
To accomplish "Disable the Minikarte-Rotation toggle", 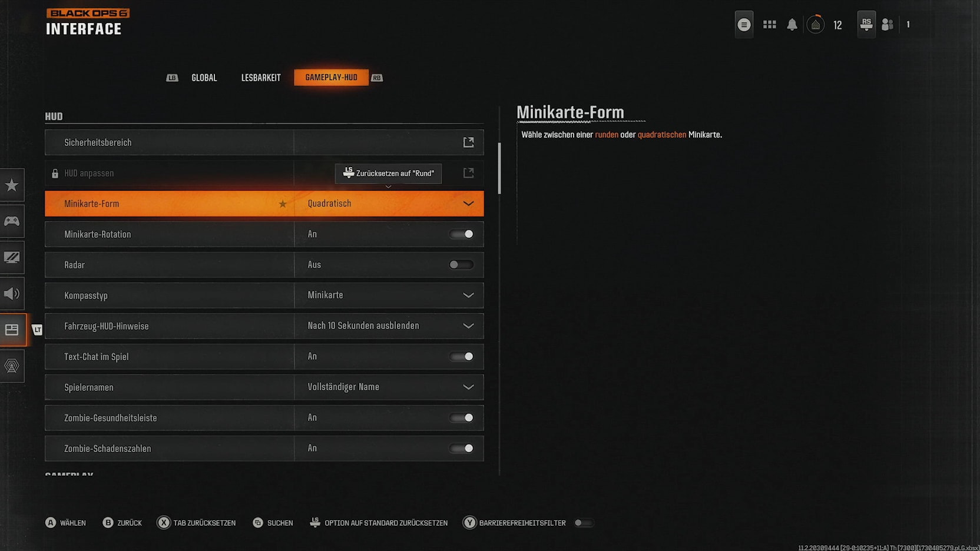I will click(x=461, y=234).
